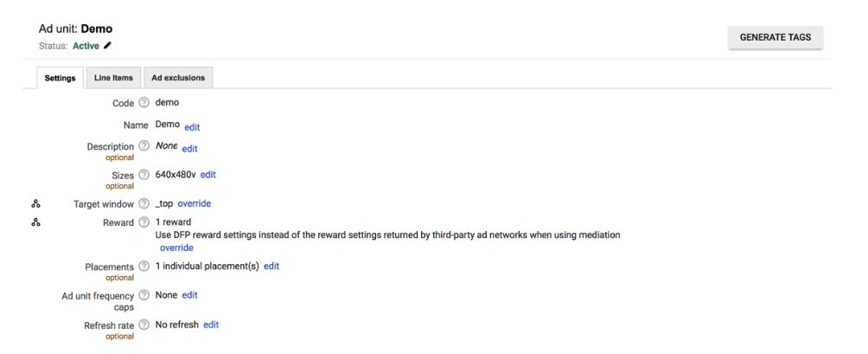The image size is (868, 354).
Task: Open the help icon next to Sizes
Action: click(144, 175)
